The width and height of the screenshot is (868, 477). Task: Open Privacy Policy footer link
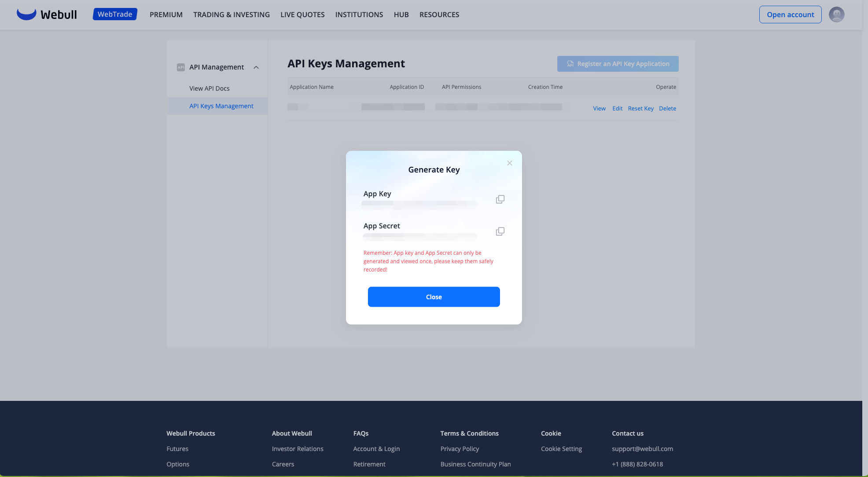pos(460,449)
